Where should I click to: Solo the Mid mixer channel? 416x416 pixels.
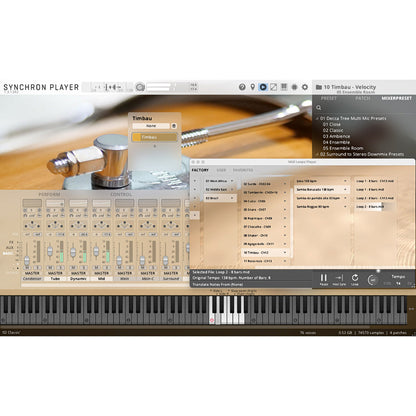point(106,268)
